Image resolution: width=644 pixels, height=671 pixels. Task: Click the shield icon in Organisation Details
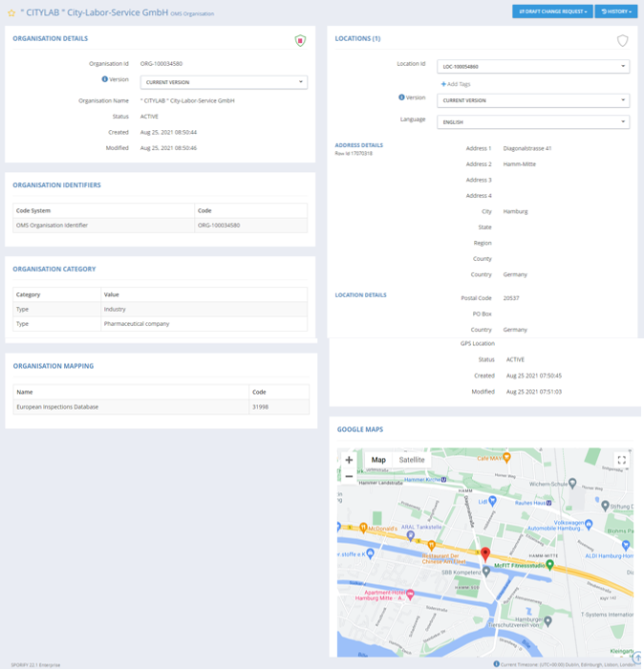pos(300,41)
